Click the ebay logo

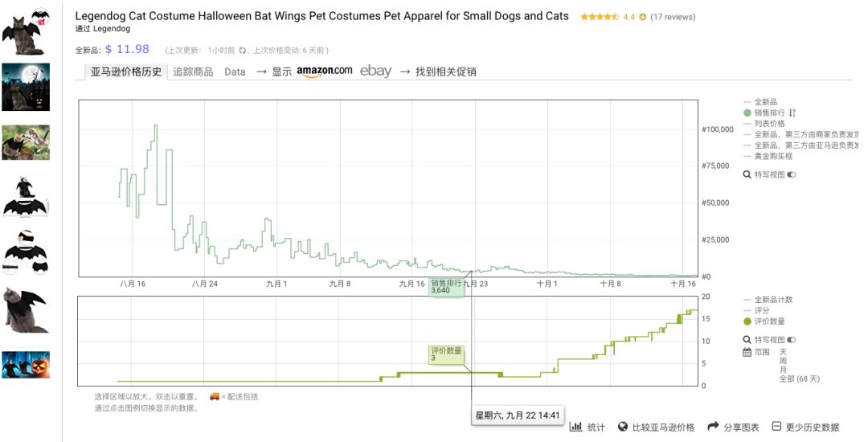coord(375,71)
